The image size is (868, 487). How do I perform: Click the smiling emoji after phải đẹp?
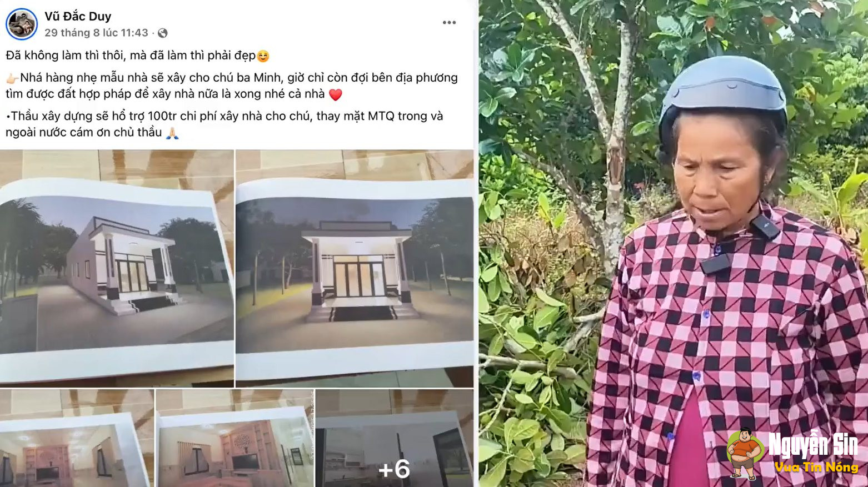coord(263,56)
